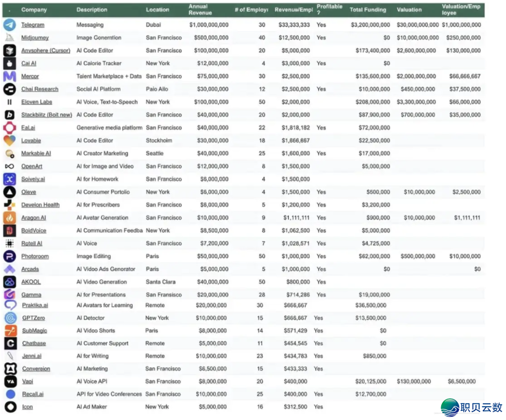The width and height of the screenshot is (506, 420).
Task: Click the Gamma logo icon
Action: tap(10, 295)
